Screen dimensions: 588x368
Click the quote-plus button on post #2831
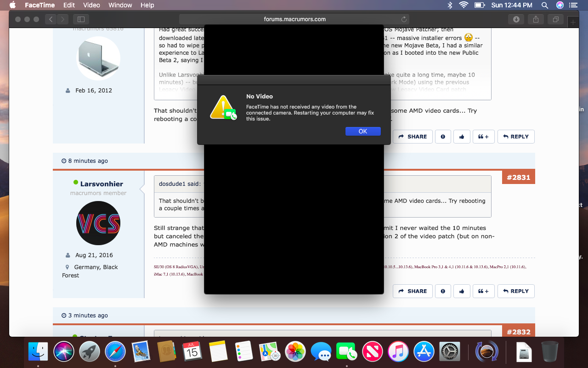coord(484,291)
